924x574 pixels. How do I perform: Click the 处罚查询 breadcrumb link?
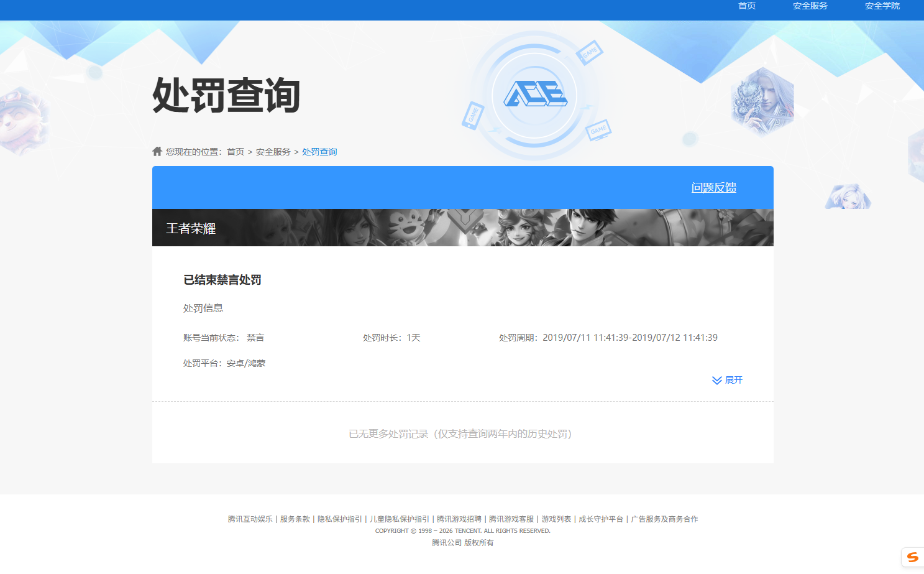319,151
